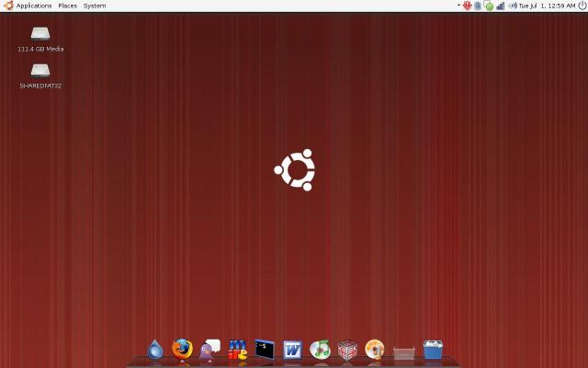Click the green circle tray icon

tap(489, 6)
